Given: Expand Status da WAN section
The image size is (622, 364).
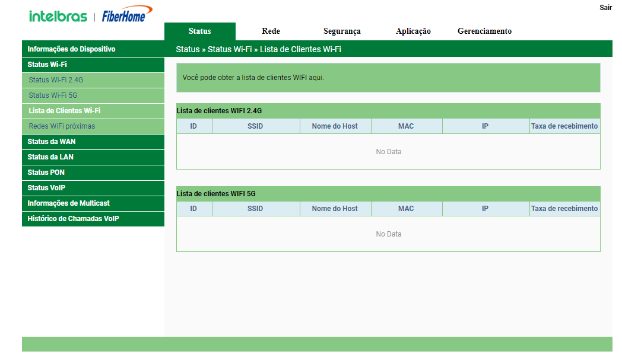Looking at the screenshot, I should point(93,142).
